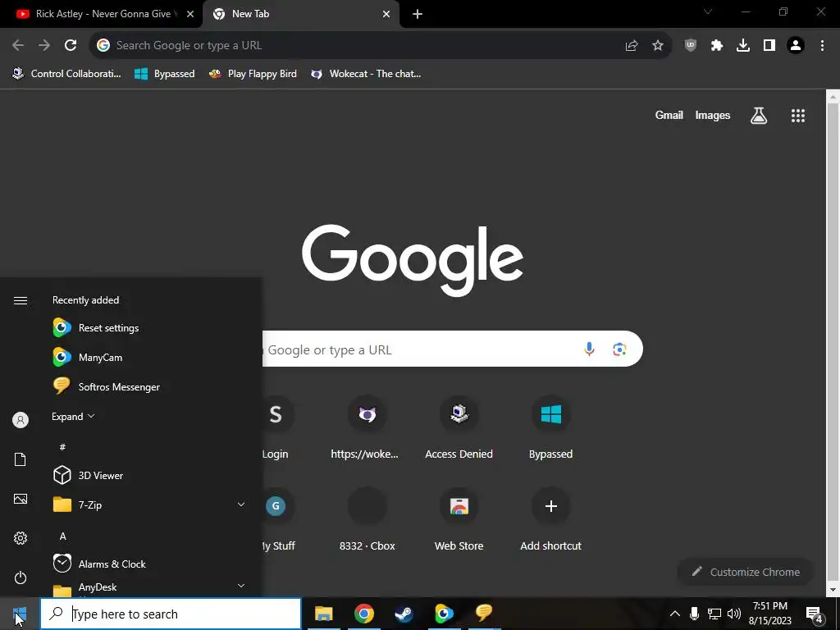The height and width of the screenshot is (630, 840).
Task: Open Pictures from Start sidebar
Action: tap(21, 499)
